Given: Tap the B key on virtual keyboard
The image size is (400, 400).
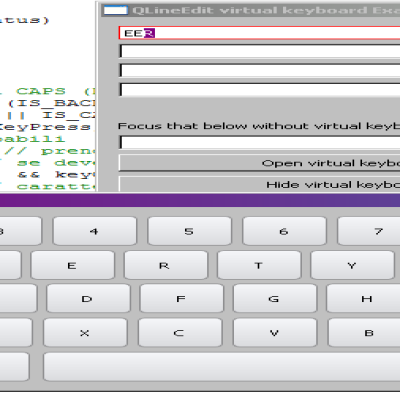Looking at the screenshot, I should pyautogui.click(x=364, y=332).
